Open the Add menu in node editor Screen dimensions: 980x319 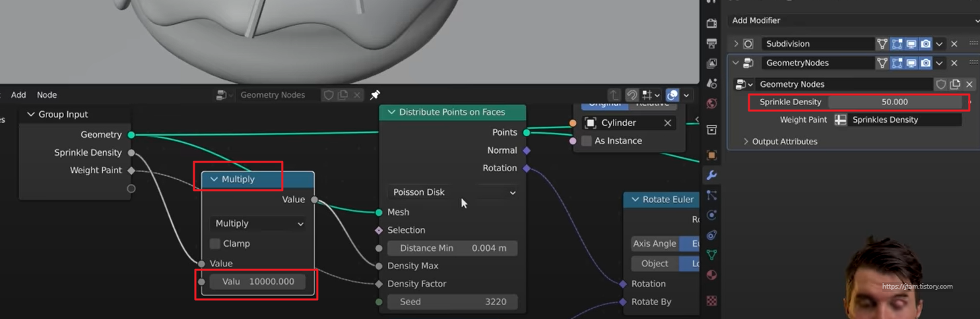click(x=18, y=95)
